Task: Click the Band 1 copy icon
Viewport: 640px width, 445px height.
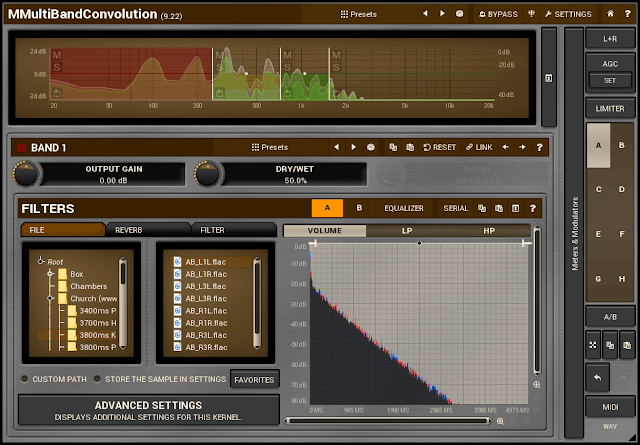Action: 393,147
